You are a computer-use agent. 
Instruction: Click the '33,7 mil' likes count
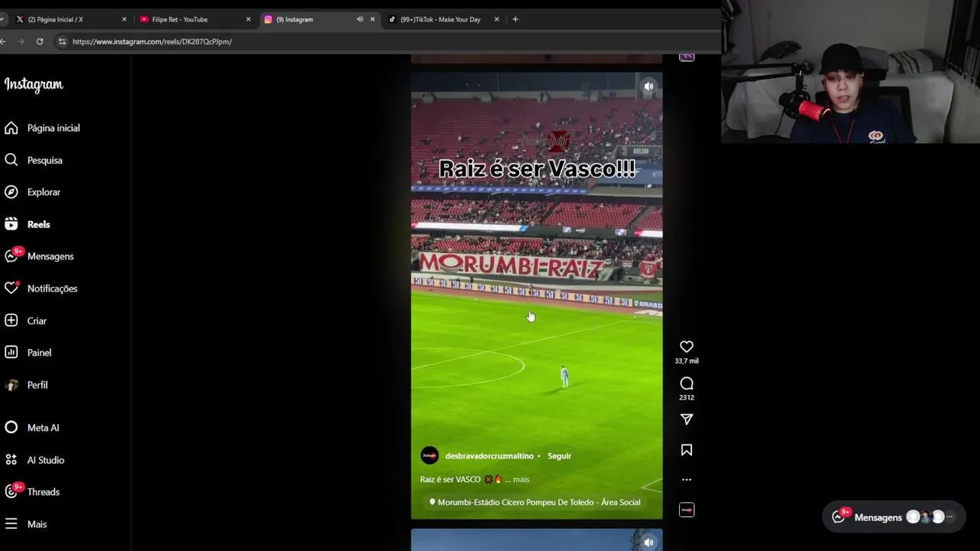(687, 360)
